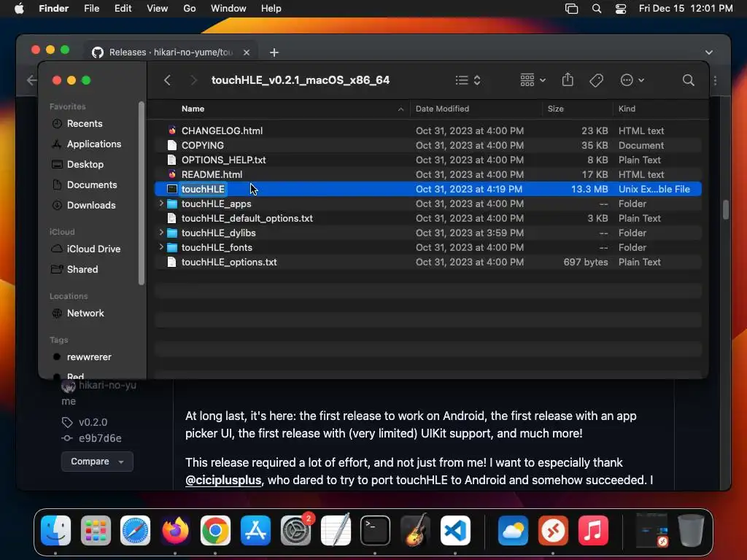Open the Finder view options list icon
Image resolution: width=747 pixels, height=560 pixels.
tap(468, 80)
